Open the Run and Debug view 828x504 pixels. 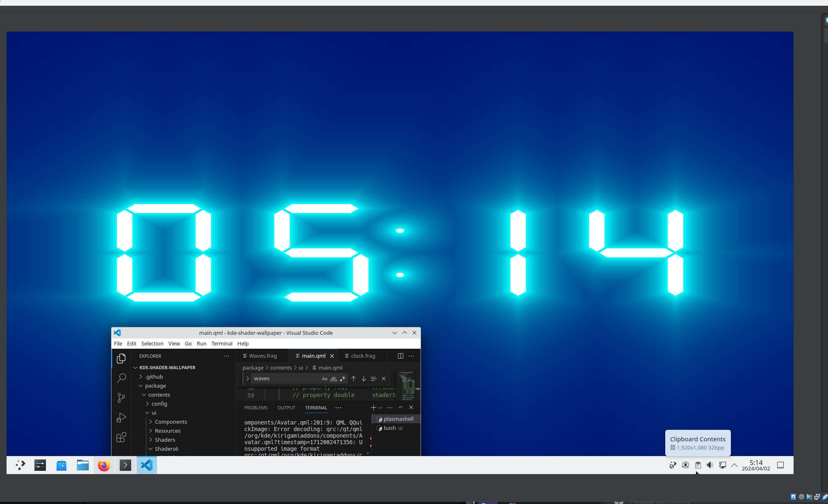click(121, 418)
